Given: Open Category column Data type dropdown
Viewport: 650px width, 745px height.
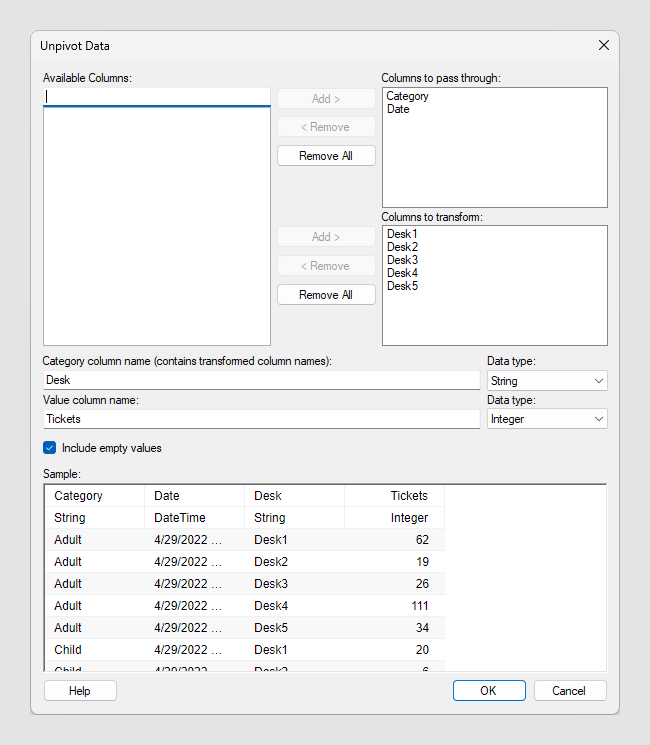Looking at the screenshot, I should click(x=546, y=381).
